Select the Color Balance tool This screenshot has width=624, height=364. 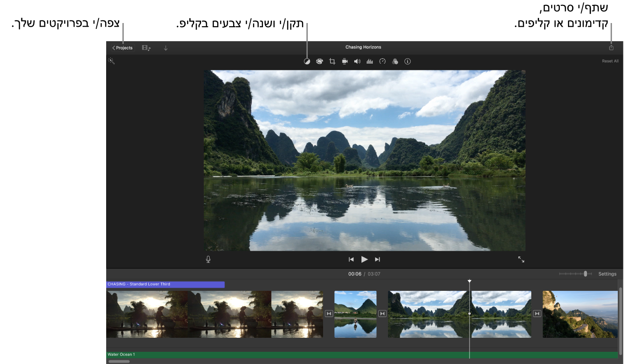click(x=307, y=61)
